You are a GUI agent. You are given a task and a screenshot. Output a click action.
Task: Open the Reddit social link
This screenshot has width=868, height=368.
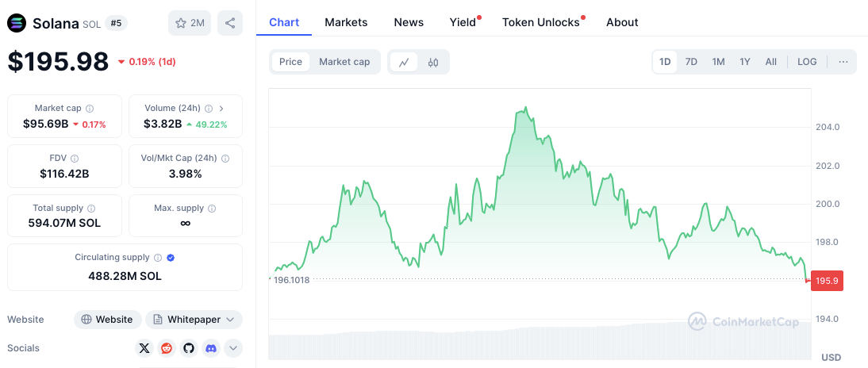(x=167, y=347)
